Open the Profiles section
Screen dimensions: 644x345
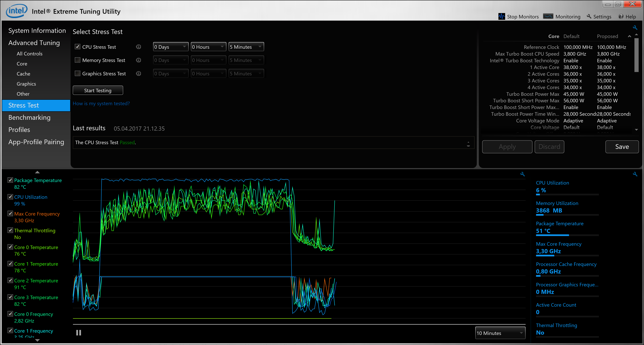pos(19,130)
